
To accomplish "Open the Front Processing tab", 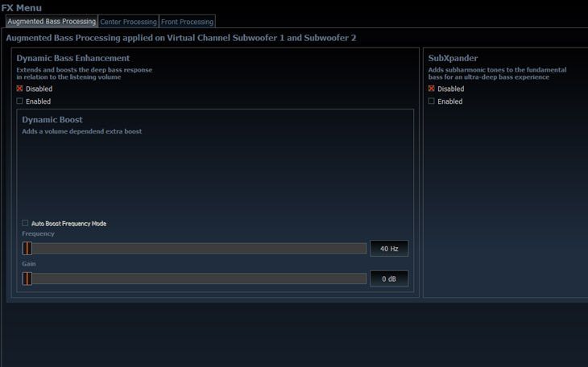I will [x=187, y=22].
